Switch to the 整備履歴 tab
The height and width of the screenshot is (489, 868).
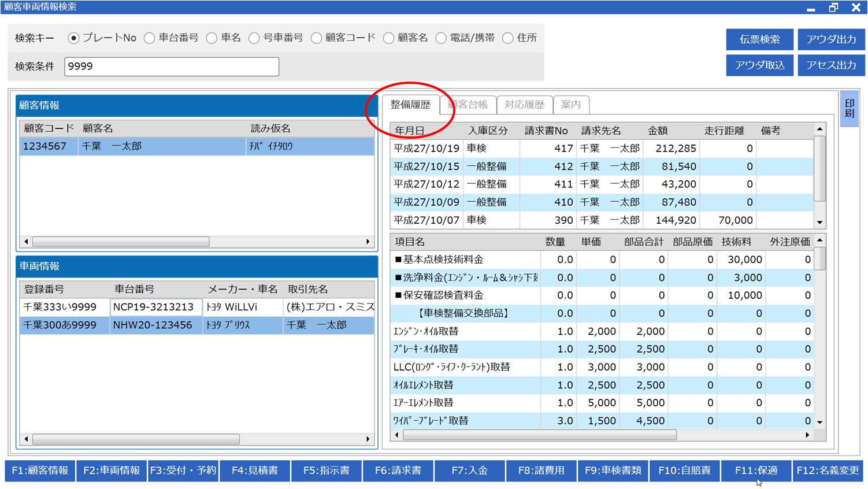(410, 105)
